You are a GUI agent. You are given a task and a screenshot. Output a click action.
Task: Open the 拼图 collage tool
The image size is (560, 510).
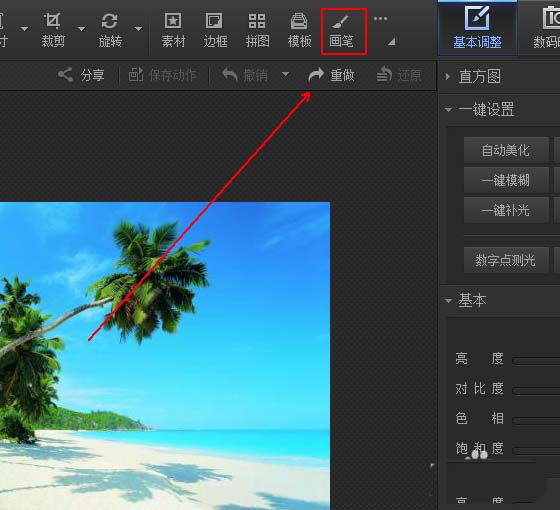coord(257,30)
